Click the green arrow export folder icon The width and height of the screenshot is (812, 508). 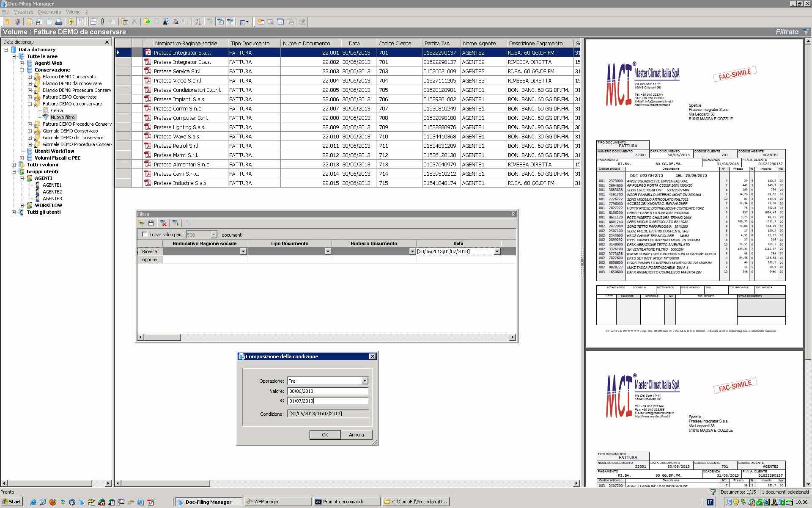coord(147,22)
